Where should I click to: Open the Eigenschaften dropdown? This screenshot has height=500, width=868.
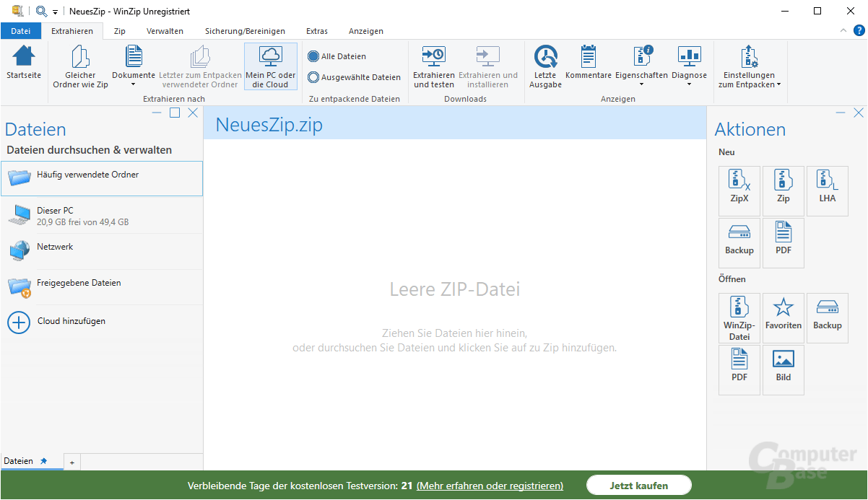pyautogui.click(x=641, y=66)
